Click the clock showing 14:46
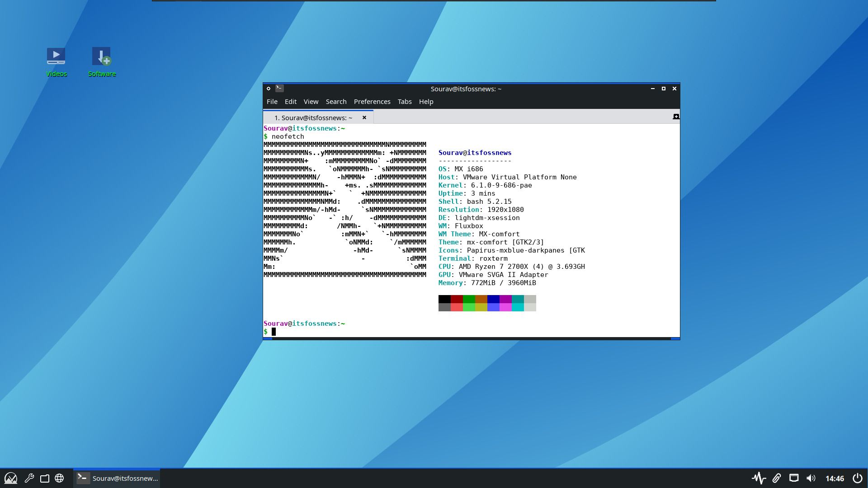The image size is (868, 488). (835, 479)
